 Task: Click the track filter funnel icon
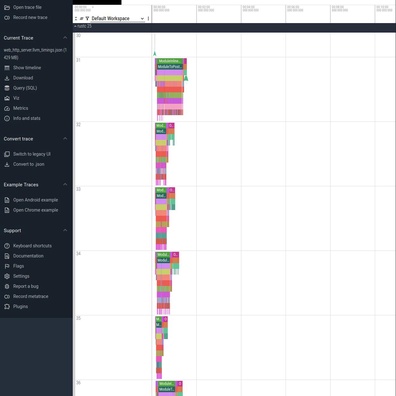(87, 19)
